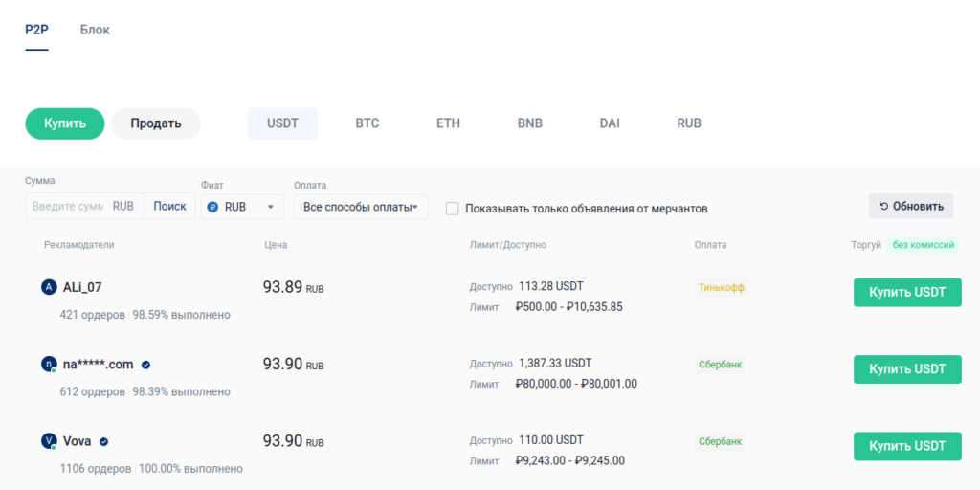Switch to Продать mode
The width and height of the screenshot is (980, 490).
point(156,123)
